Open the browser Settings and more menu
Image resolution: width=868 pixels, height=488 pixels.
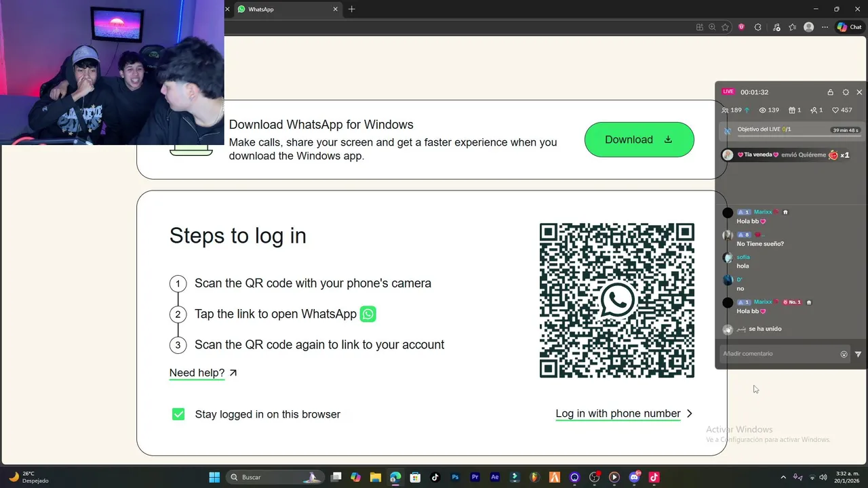(825, 27)
